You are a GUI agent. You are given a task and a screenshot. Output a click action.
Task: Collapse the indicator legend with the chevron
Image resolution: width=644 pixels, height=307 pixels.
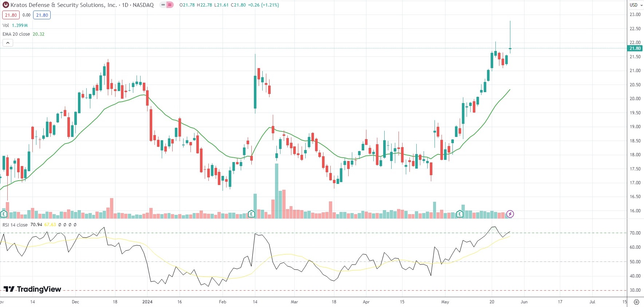pyautogui.click(x=8, y=43)
